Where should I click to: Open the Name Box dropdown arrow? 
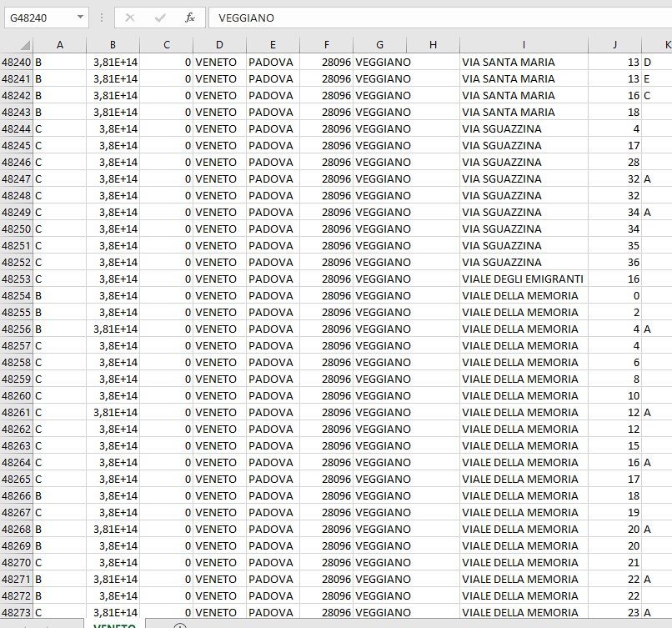(80, 18)
